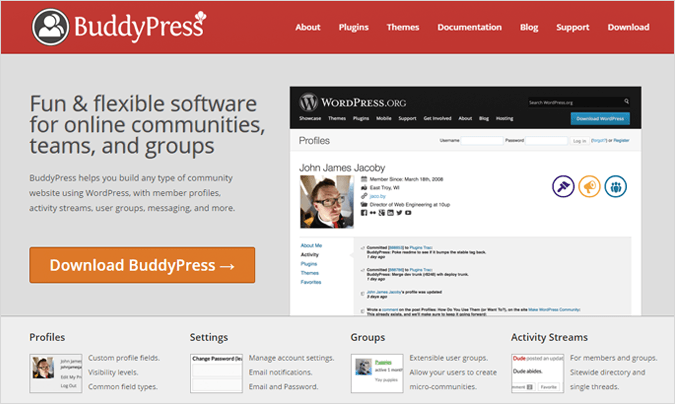The height and width of the screenshot is (404, 675).
Task: Open Hosting in WordPress.org nav
Action: [x=505, y=118]
